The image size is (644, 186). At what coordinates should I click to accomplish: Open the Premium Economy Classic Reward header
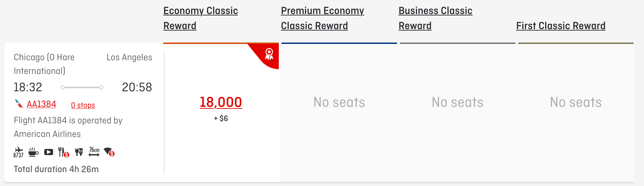point(322,18)
